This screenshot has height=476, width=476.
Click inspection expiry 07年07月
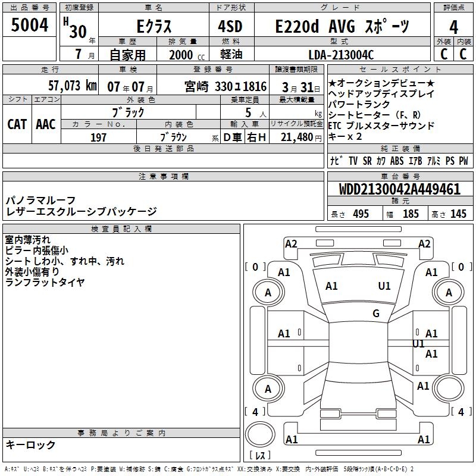coord(130,87)
